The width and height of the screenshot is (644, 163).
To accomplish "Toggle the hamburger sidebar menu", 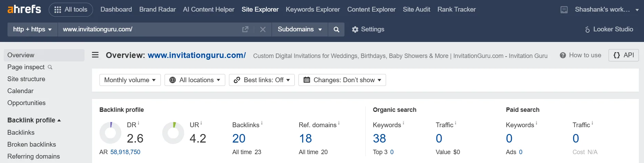I will [x=95, y=55].
